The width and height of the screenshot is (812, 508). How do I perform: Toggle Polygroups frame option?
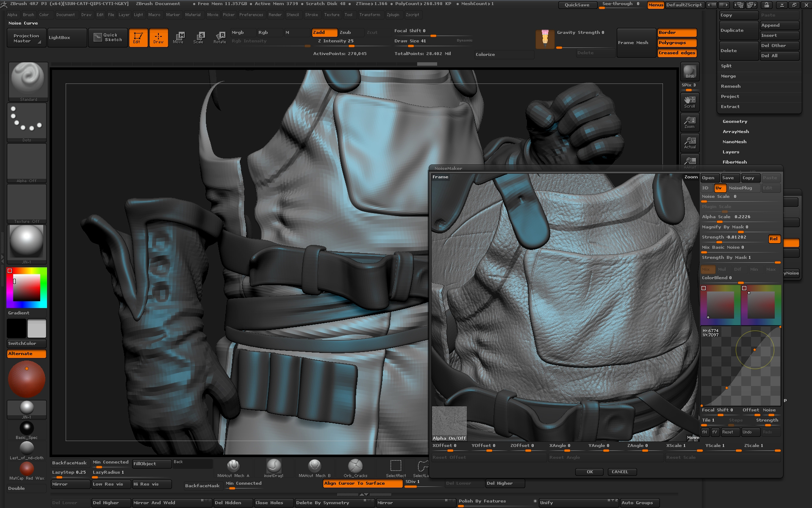click(677, 43)
